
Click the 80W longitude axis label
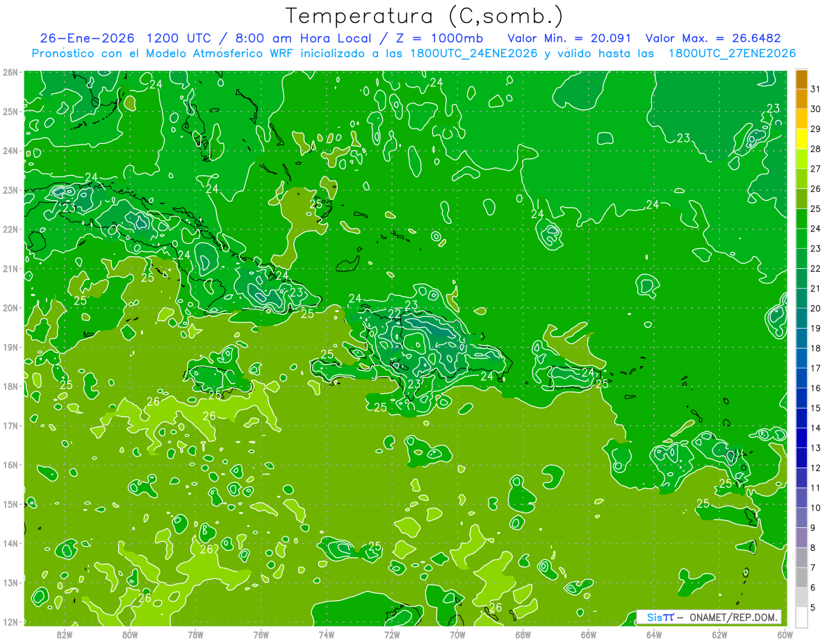click(130, 635)
